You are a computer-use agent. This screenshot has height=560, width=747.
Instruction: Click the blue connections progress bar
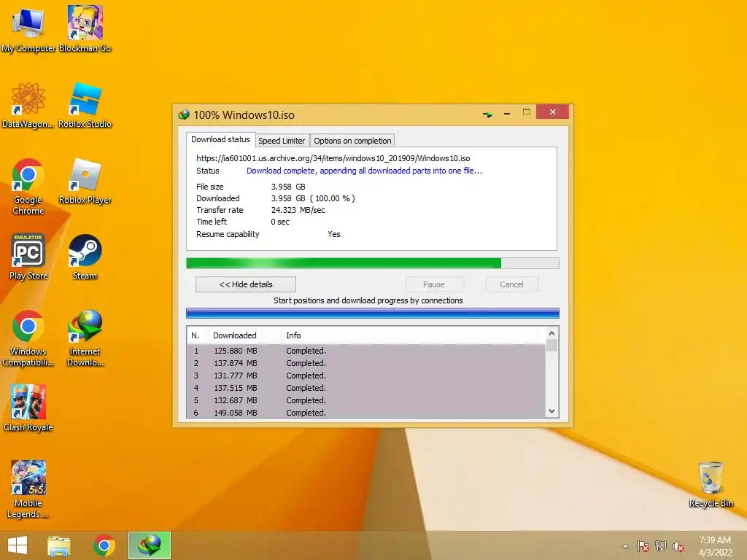click(x=373, y=313)
